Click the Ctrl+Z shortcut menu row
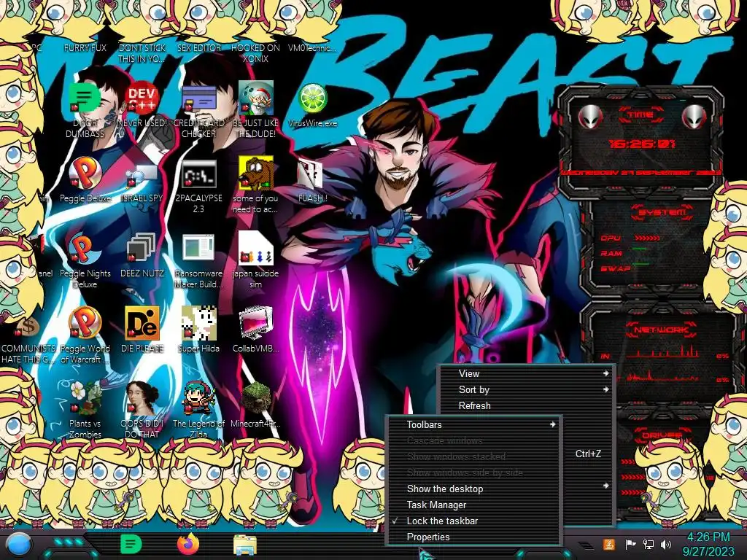 click(x=588, y=454)
